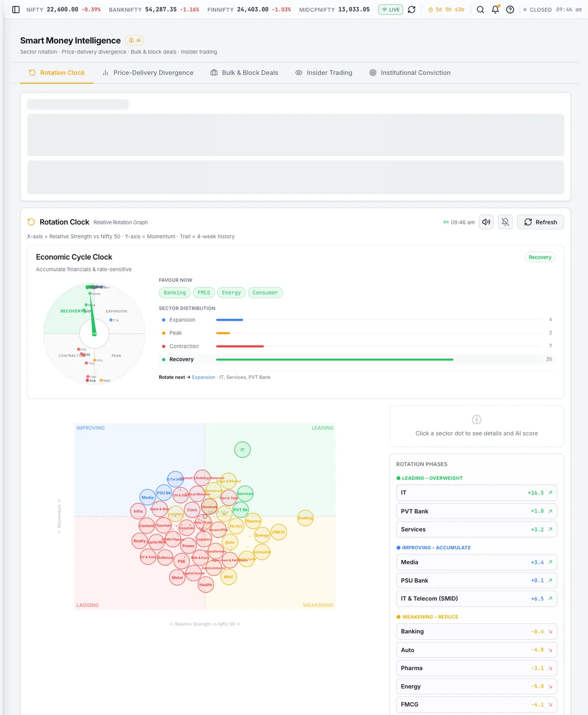Switch to Rotation Clock tab

pos(57,73)
